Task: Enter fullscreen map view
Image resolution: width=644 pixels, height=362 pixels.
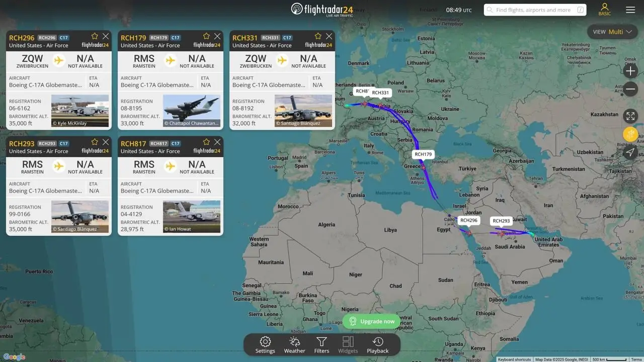Action: 630,116
